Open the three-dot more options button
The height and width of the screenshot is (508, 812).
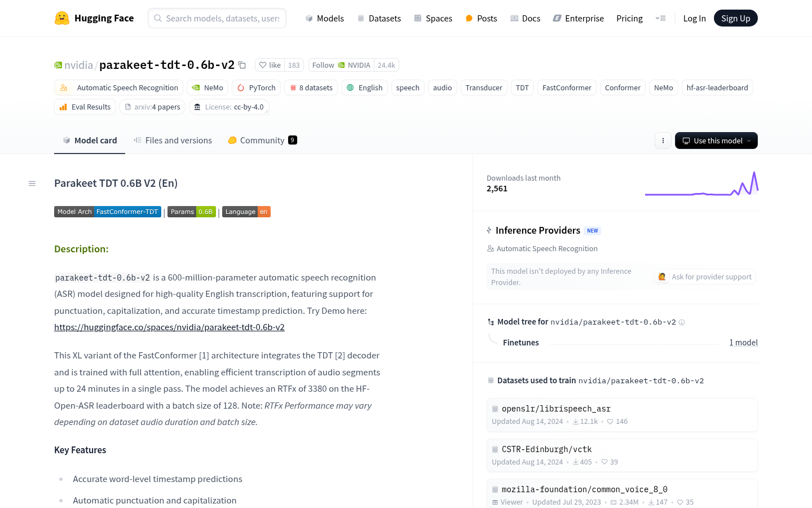(x=663, y=141)
